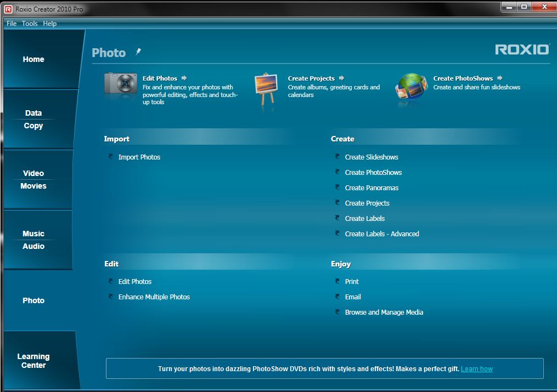Click the easel icon for Create Projects

[x=266, y=89]
